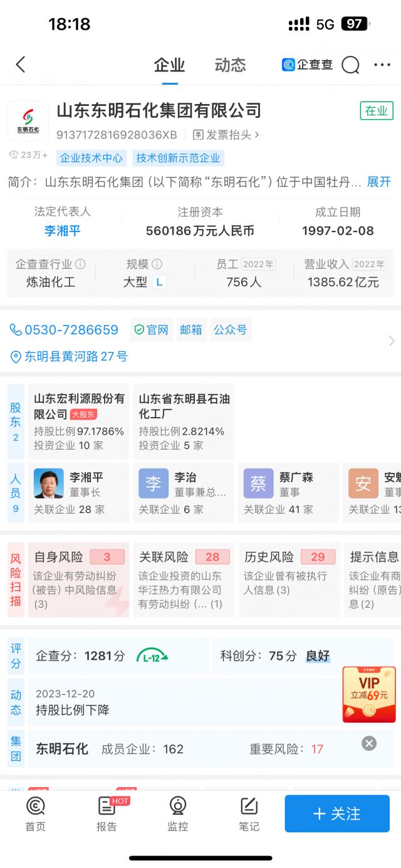The height and width of the screenshot is (868, 401).
Task: Open legal representative 李湘平 link
Action: point(63,231)
